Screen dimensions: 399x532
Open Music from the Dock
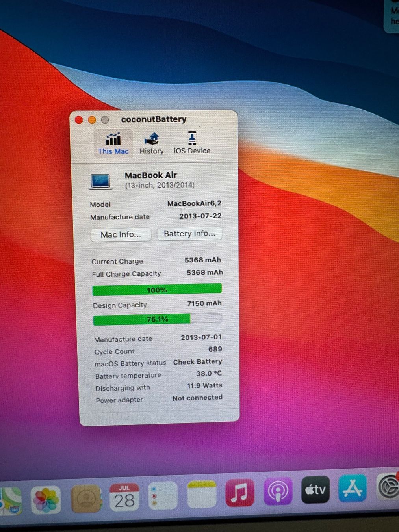point(239,492)
